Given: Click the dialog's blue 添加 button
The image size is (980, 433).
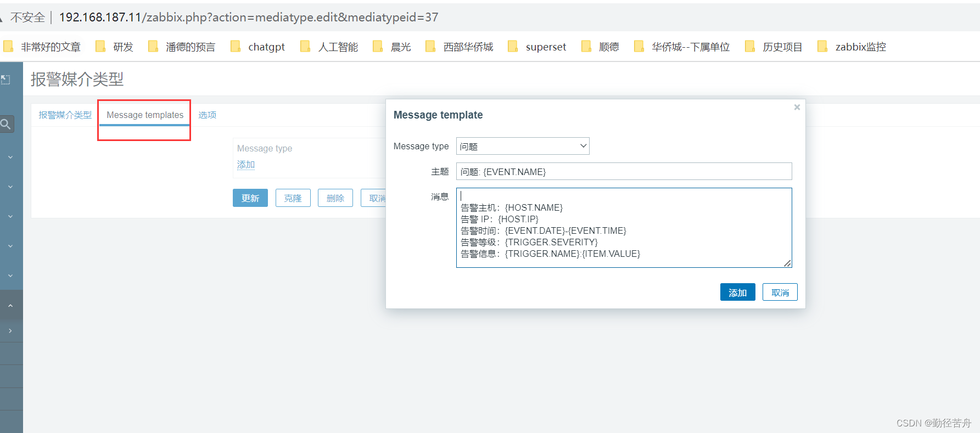Looking at the screenshot, I should tap(737, 292).
